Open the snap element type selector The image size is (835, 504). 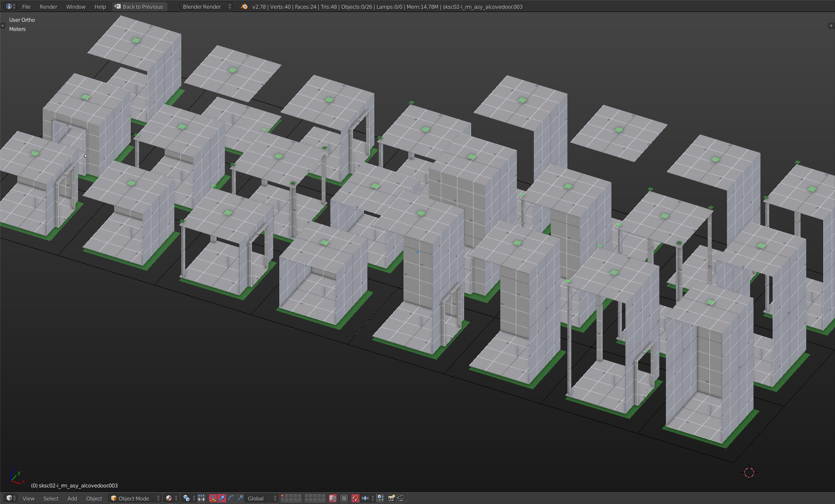pos(367,498)
